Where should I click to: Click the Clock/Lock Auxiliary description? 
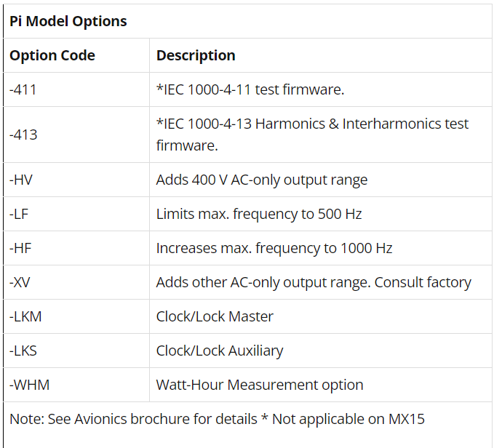[219, 351]
